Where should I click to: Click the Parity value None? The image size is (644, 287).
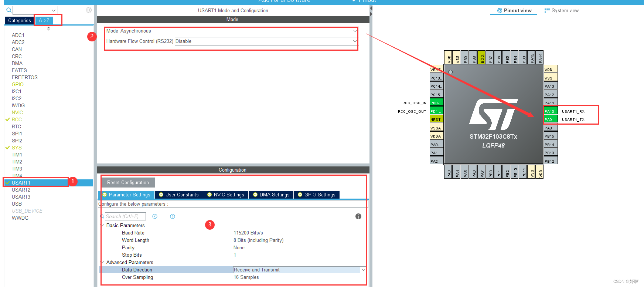pyautogui.click(x=239, y=247)
